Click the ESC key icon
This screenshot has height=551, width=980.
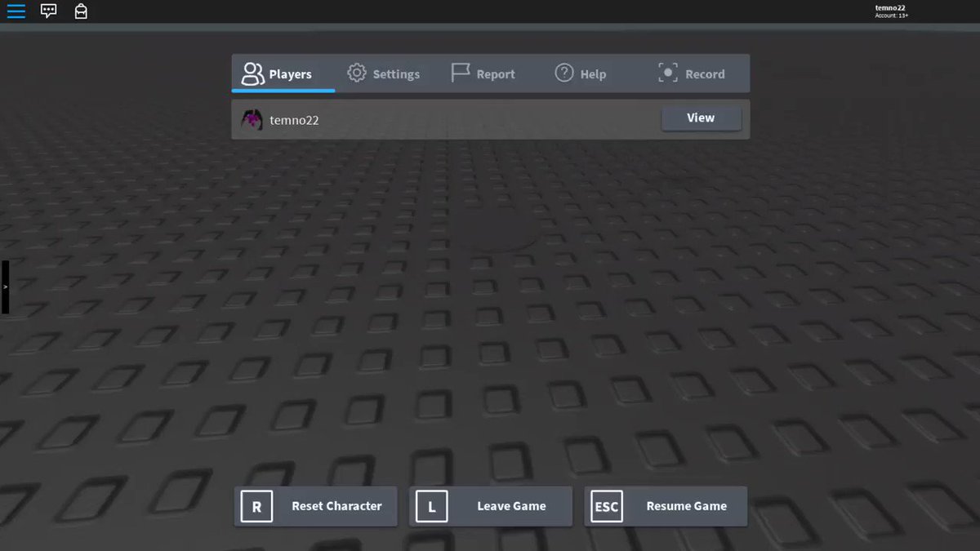(x=607, y=506)
